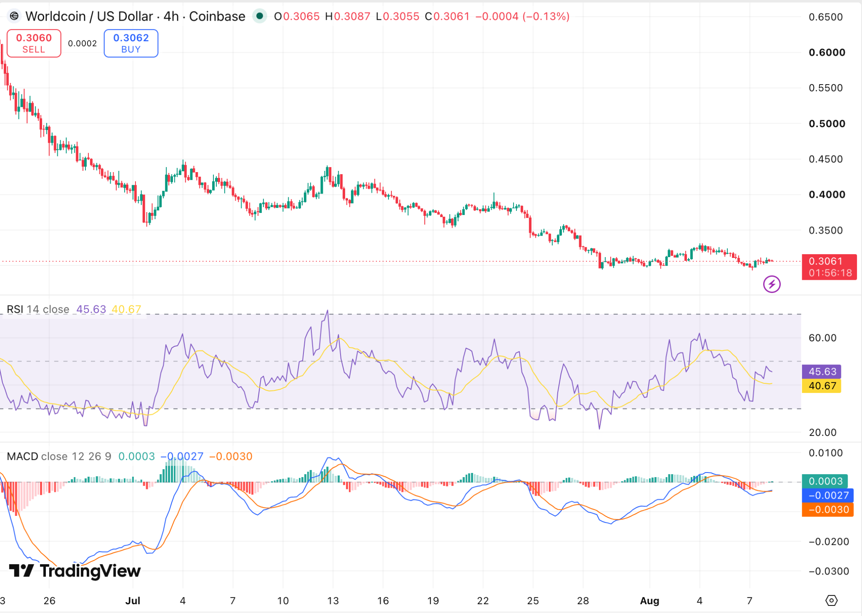The width and height of the screenshot is (862, 616).
Task: Click the 13 date label on time axis
Action: 333,600
